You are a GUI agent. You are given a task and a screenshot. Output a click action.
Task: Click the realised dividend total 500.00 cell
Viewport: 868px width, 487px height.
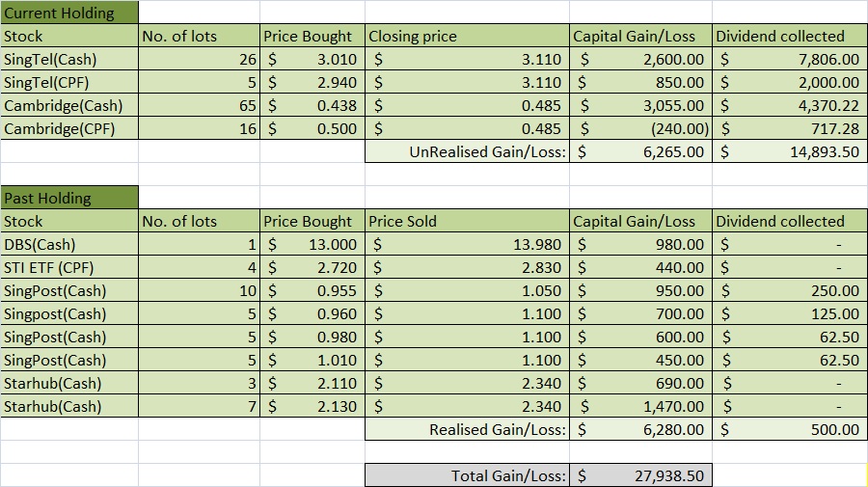(x=789, y=430)
